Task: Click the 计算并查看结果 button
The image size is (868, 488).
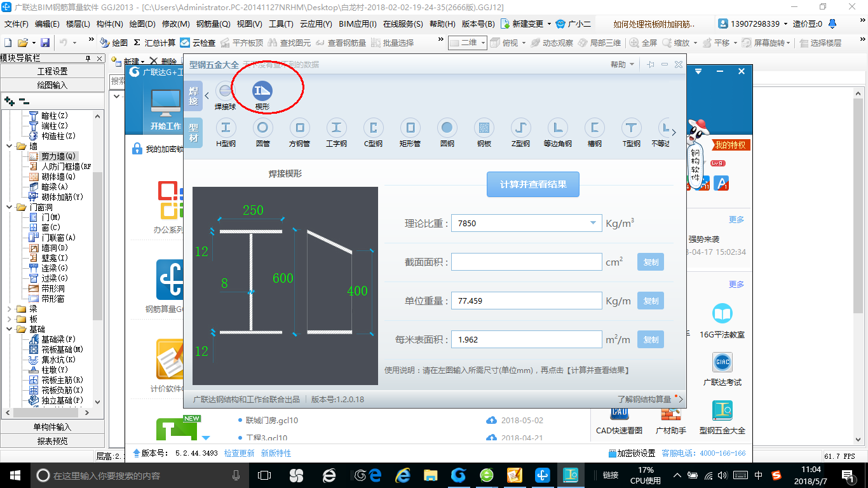Action: [533, 184]
